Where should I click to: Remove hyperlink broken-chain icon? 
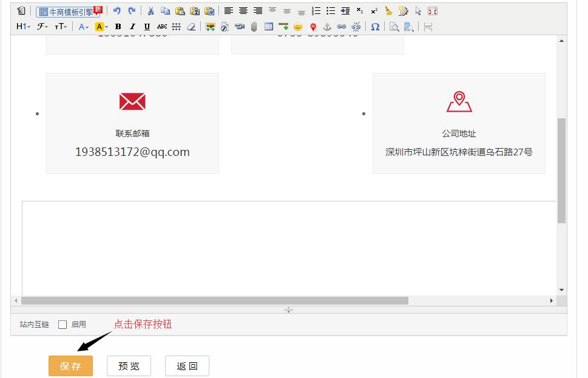[x=356, y=26]
